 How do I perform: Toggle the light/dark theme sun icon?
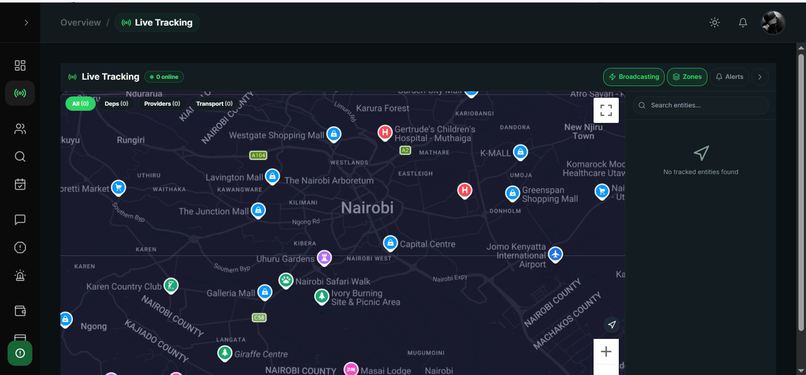tap(715, 23)
